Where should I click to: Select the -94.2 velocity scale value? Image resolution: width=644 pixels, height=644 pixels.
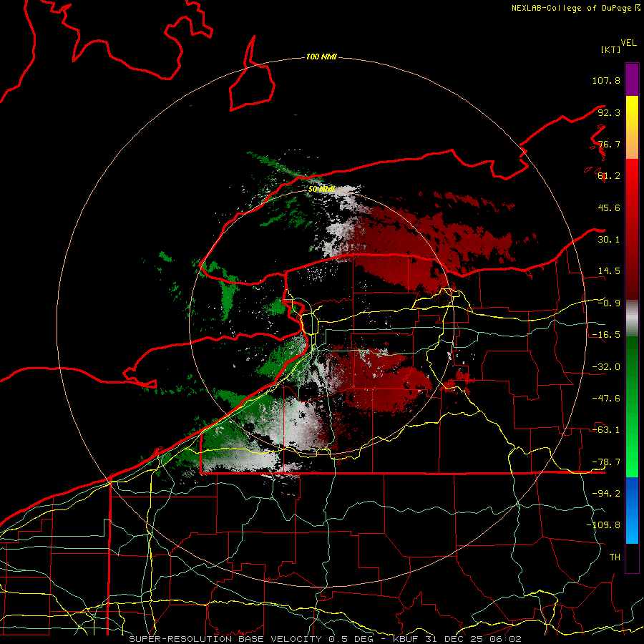coord(606,493)
